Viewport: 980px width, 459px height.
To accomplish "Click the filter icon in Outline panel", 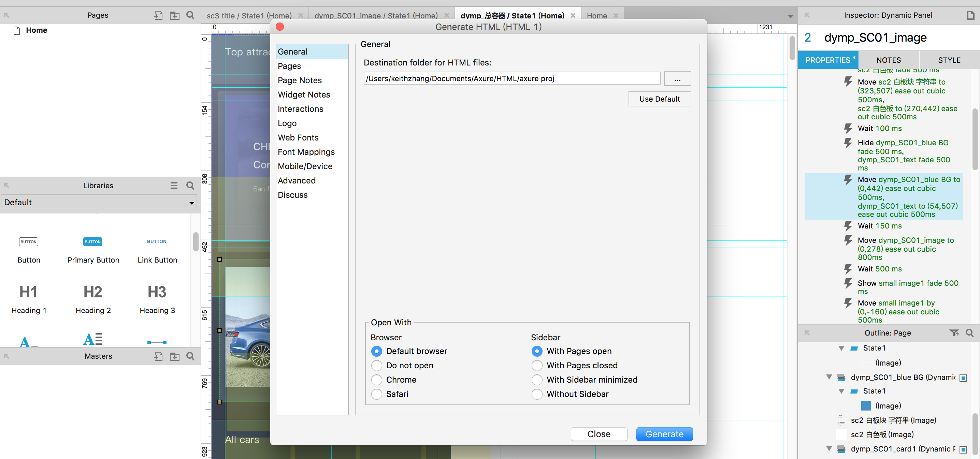I will pyautogui.click(x=954, y=333).
